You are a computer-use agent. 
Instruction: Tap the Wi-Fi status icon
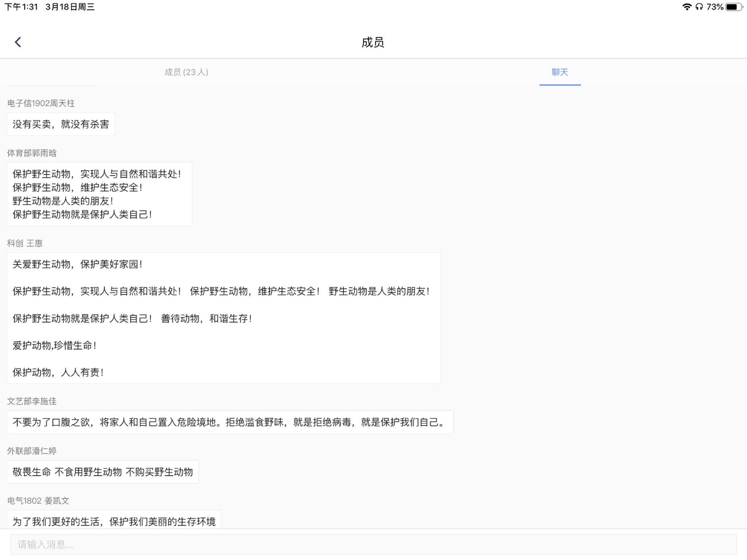click(x=686, y=6)
